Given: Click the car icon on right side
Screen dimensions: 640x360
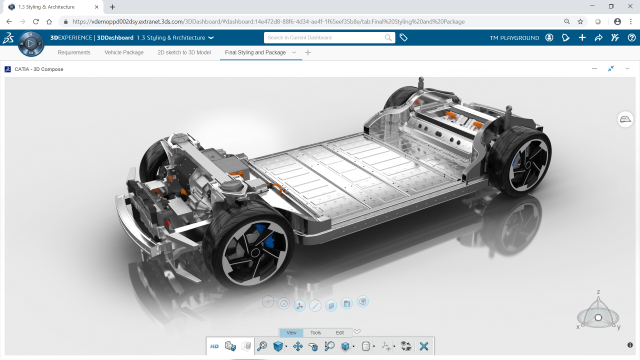Looking at the screenshot, I should (x=625, y=119).
